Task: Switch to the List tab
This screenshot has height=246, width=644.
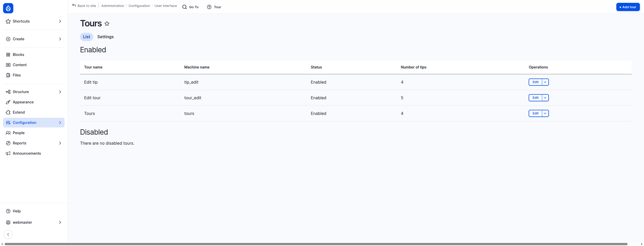Action: (87, 37)
